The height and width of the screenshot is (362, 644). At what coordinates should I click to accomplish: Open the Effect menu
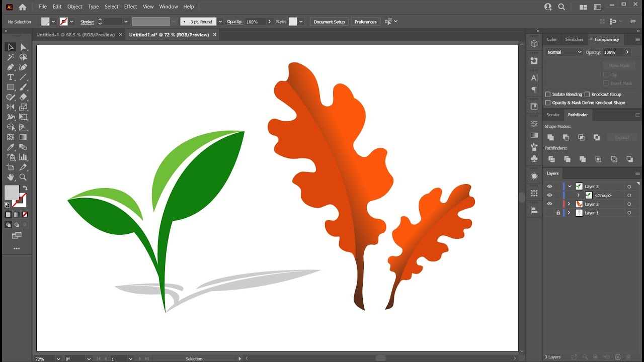tap(130, 7)
